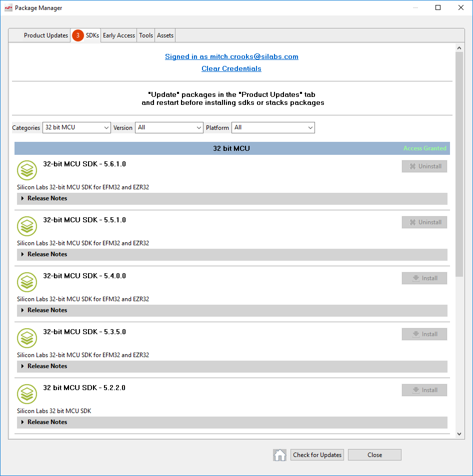Click the Package Manager title bar logo
Image resolution: width=473 pixels, height=476 pixels.
coord(8,8)
